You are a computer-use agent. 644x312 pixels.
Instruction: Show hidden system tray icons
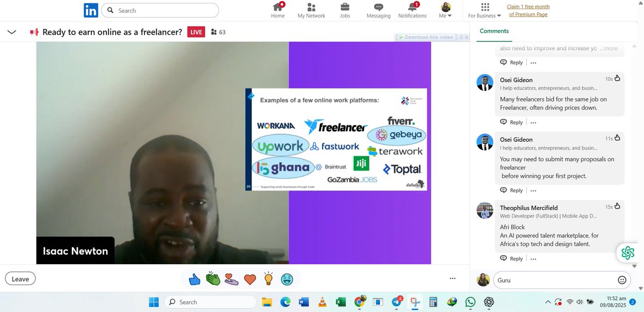click(547, 302)
